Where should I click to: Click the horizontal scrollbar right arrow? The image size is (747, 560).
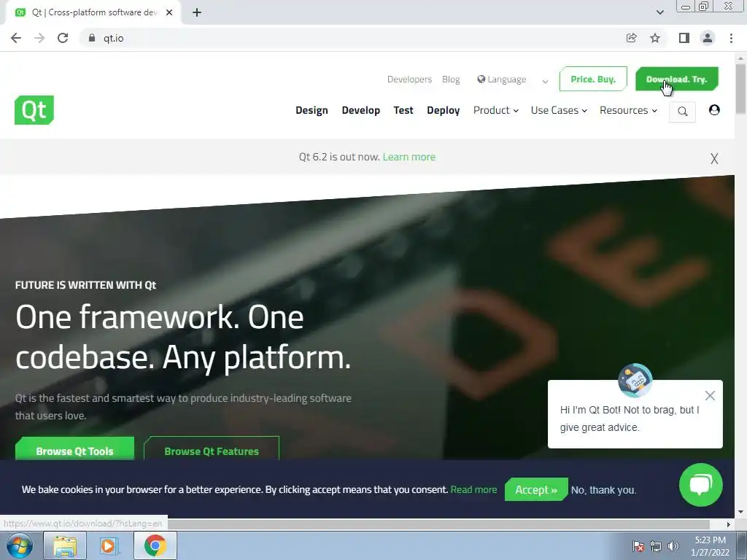coord(729,524)
